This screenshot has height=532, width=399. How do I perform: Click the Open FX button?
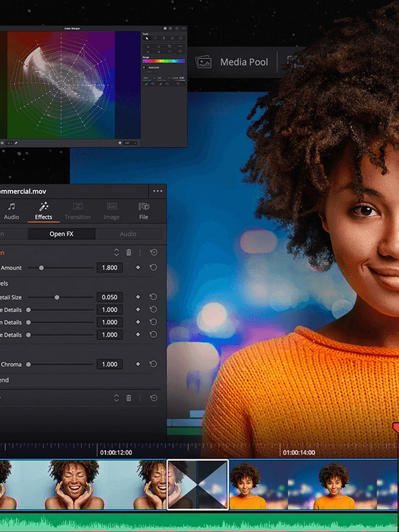[x=61, y=234]
